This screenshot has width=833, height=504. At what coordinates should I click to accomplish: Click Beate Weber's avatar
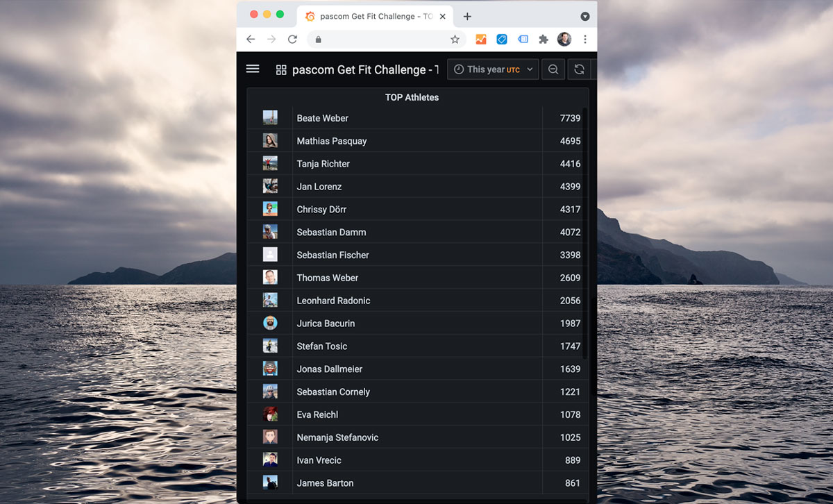click(270, 118)
